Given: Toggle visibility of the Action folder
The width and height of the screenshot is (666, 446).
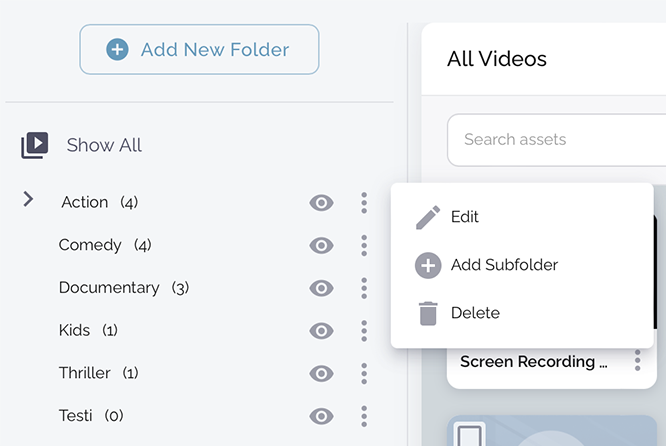Looking at the screenshot, I should (x=321, y=203).
